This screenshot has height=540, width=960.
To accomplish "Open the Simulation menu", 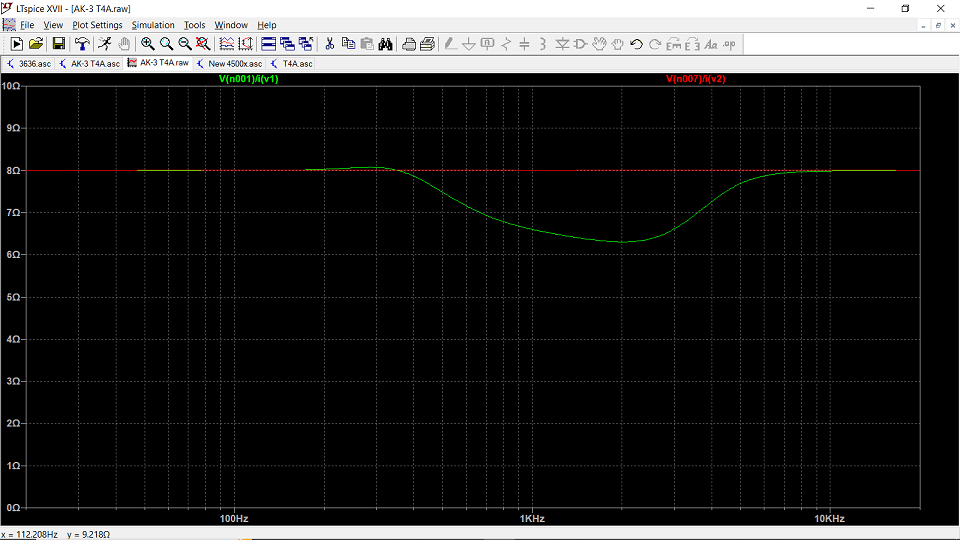I will click(x=152, y=25).
